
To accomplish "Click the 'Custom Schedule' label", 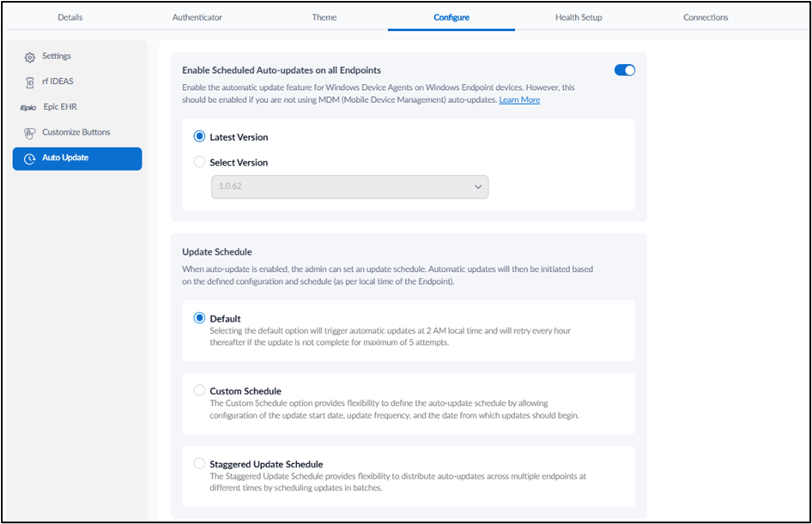I will [245, 391].
